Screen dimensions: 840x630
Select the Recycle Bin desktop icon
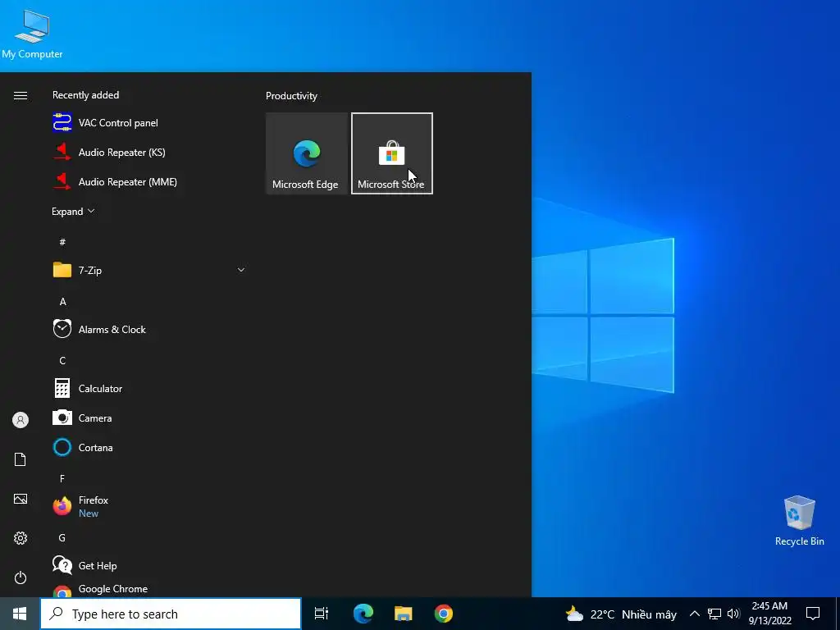click(799, 521)
